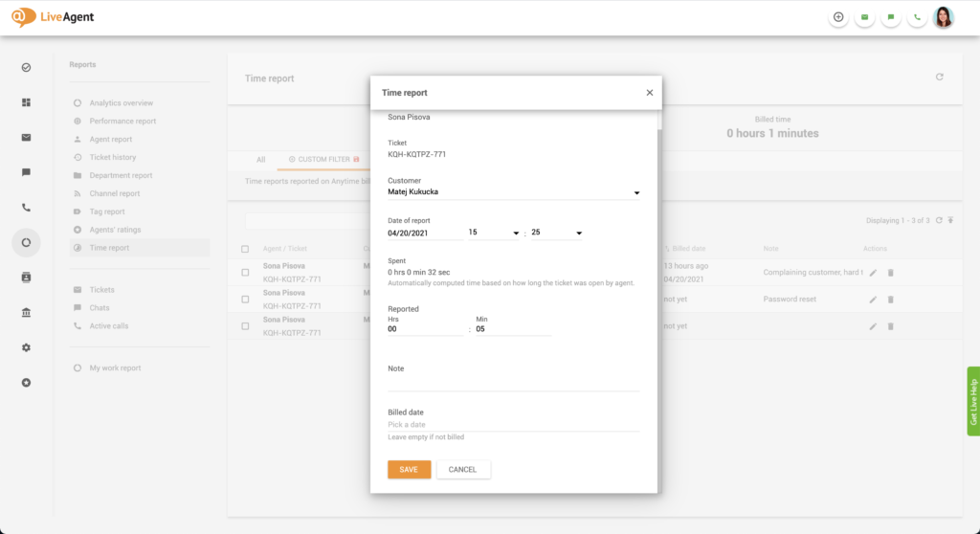This screenshot has height=534, width=980.
Task: Click the refresh icon in Time report header
Action: pos(939,78)
